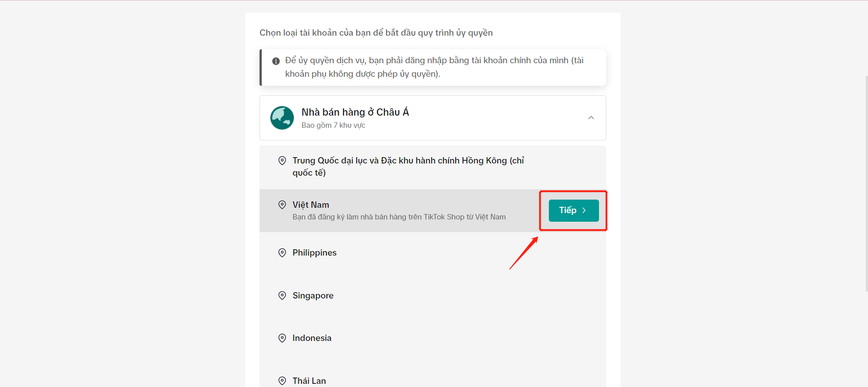The width and height of the screenshot is (868, 387).
Task: Select Trung Quốc đại lục và Hồng Kông option
Action: [x=433, y=167]
